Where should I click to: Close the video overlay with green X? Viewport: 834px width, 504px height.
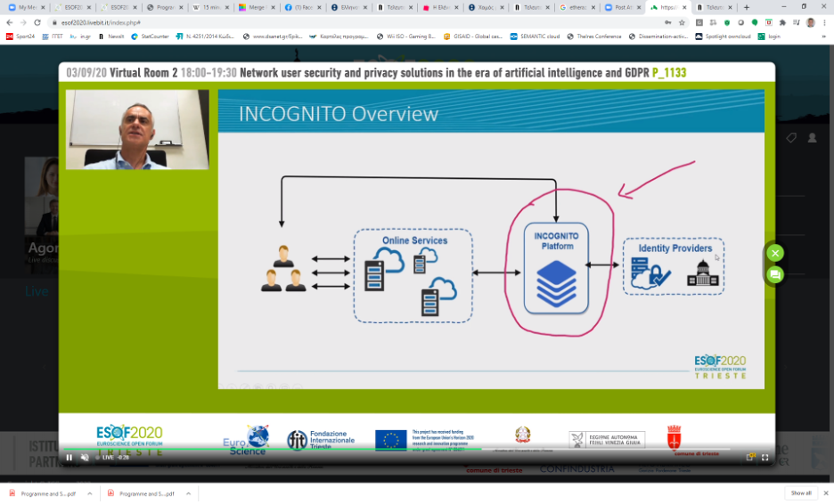click(x=775, y=253)
